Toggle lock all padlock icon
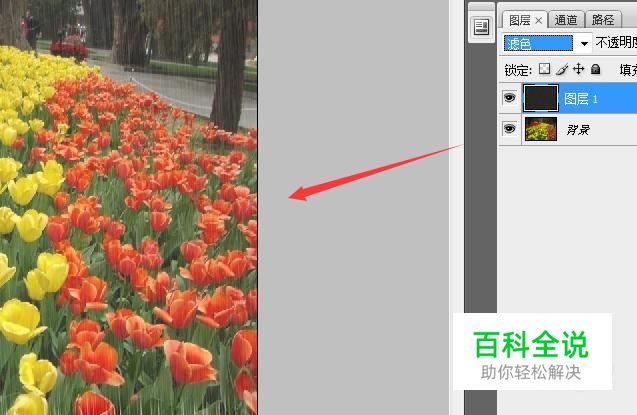Viewport: 637px width, 415px height. coord(596,69)
